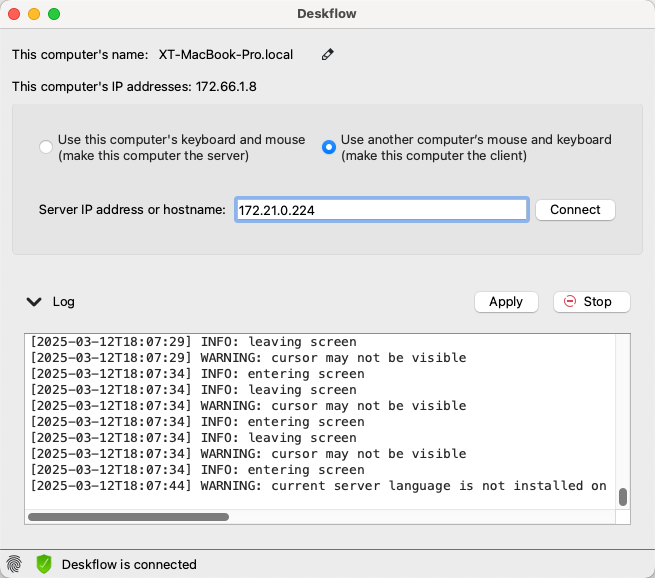Click the green window zoom button
Screen dimensions: 655x578
coord(54,14)
